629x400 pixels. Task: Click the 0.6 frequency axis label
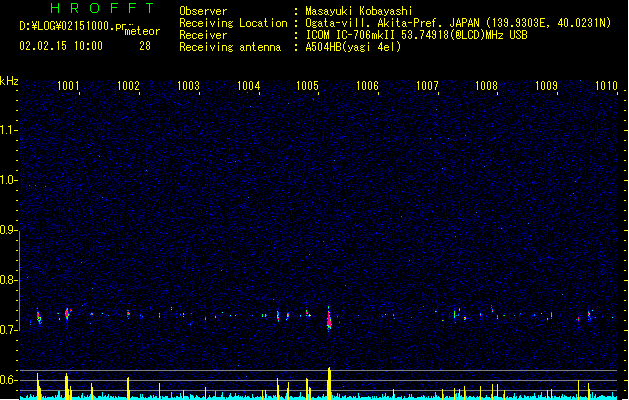(8, 380)
